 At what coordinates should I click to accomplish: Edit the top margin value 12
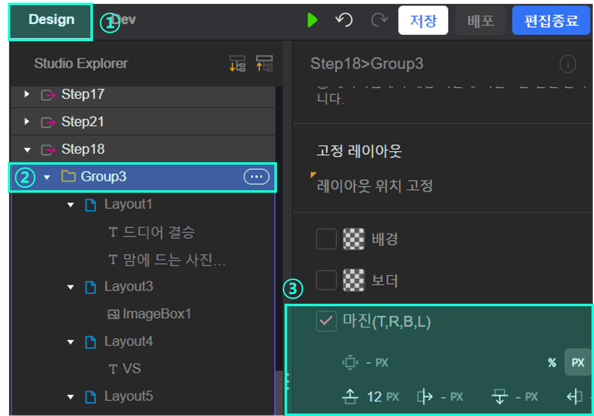[x=374, y=397]
